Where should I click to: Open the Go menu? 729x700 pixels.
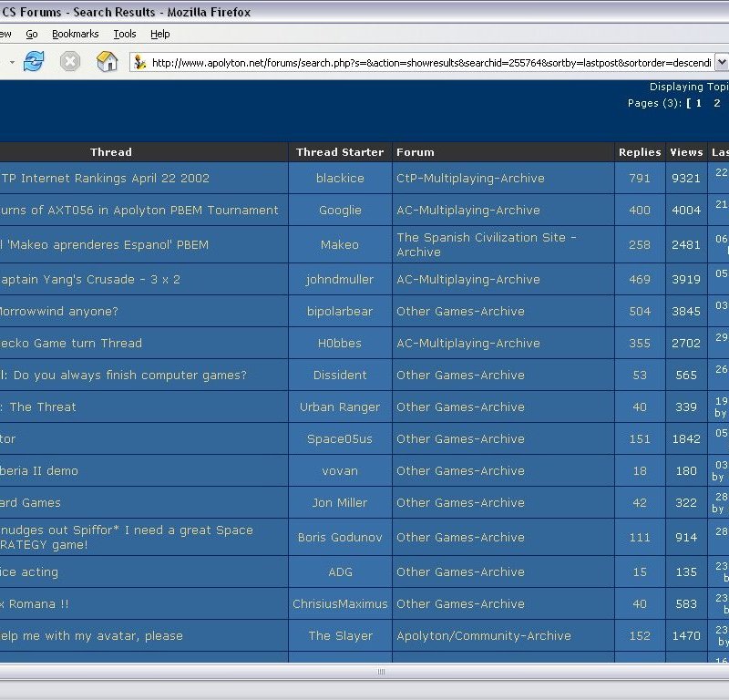tap(32, 34)
